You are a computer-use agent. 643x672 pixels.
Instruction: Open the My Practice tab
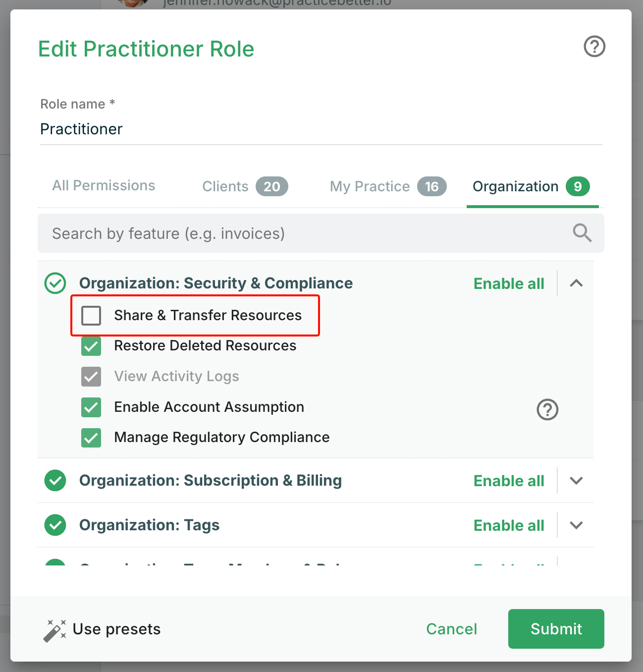tap(388, 186)
